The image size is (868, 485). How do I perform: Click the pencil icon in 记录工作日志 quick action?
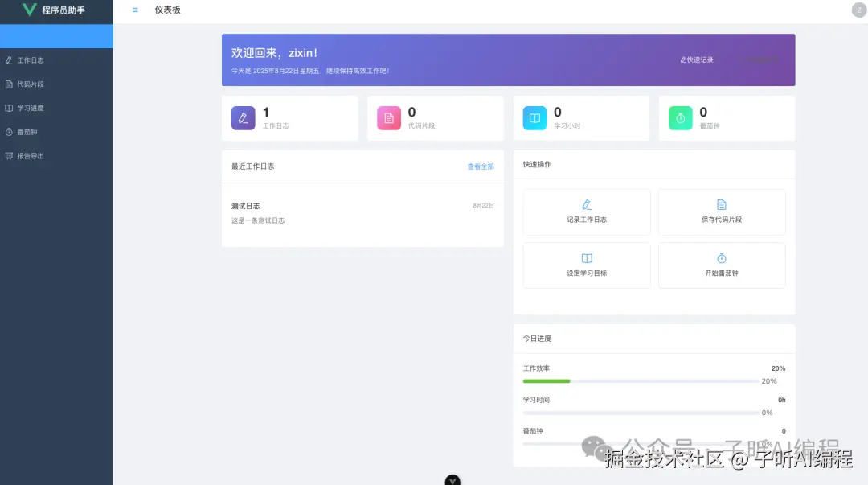point(587,205)
